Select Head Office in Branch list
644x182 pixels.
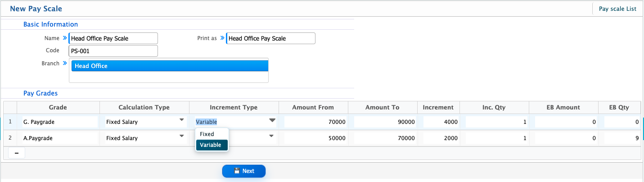click(x=170, y=66)
